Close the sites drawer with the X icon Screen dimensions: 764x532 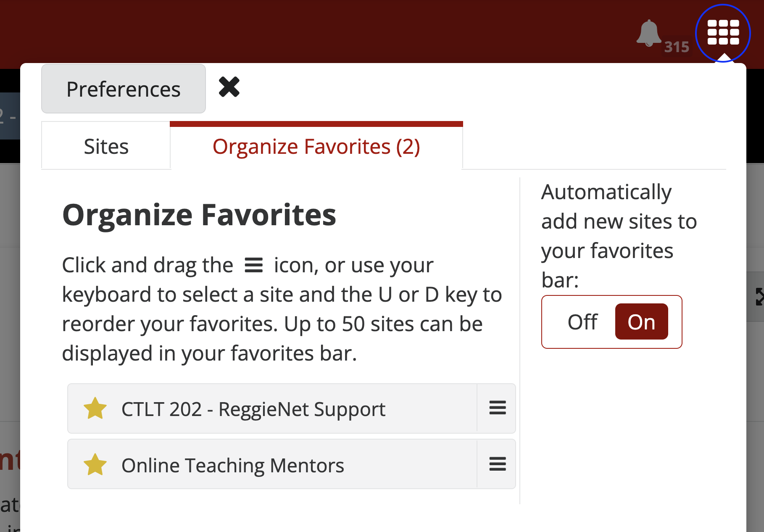(229, 87)
